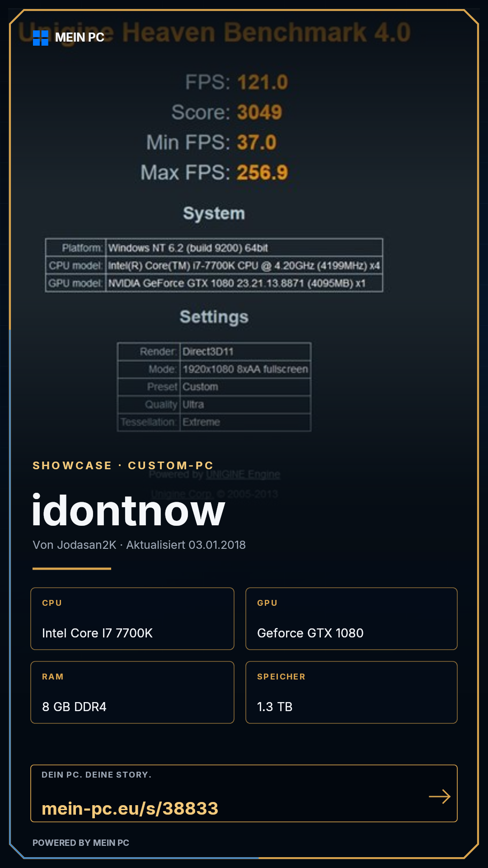Click the Settings heading

tap(214, 317)
